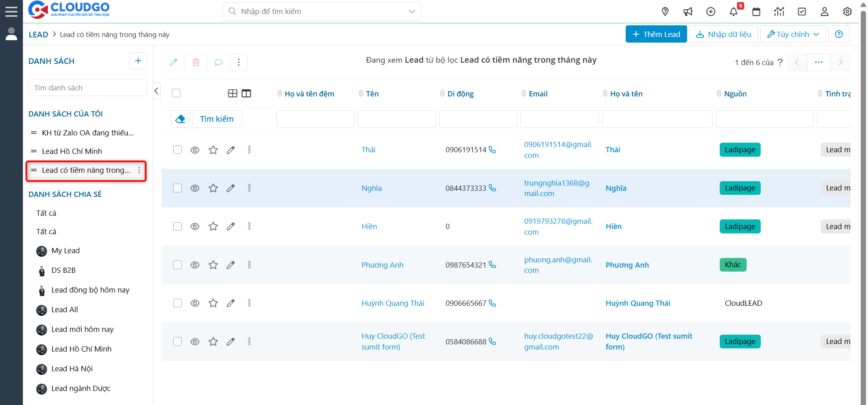Open the global search dropdown arrow
Image resolution: width=868 pixels, height=405 pixels.
coord(412,11)
